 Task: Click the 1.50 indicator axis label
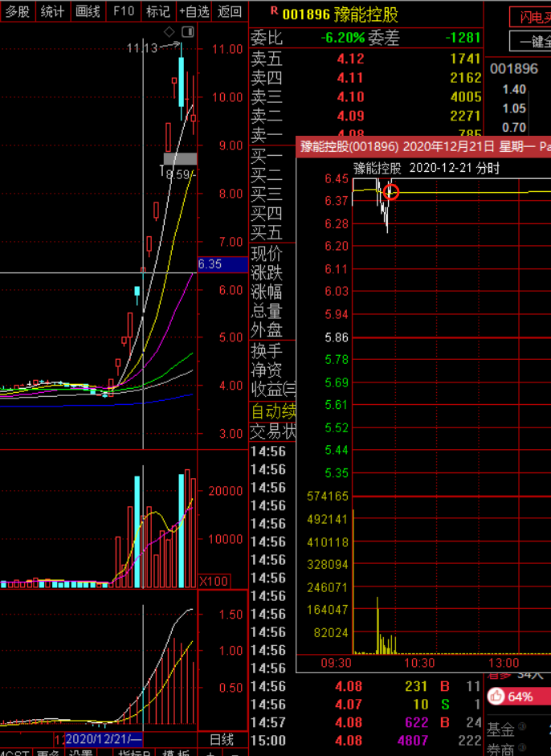pos(231,615)
